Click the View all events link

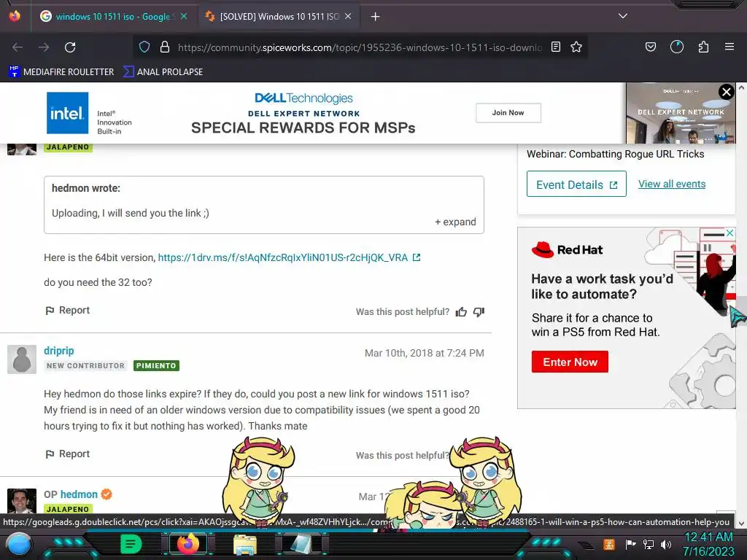(672, 184)
